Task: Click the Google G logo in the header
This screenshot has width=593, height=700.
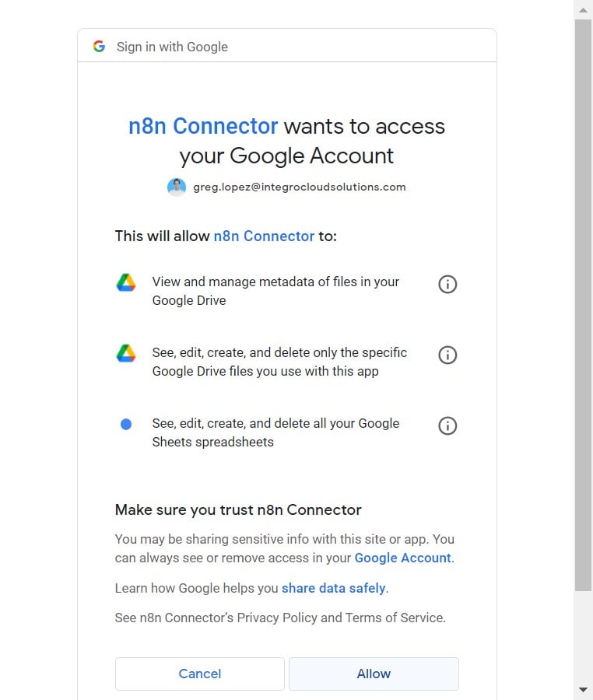Action: tap(99, 46)
